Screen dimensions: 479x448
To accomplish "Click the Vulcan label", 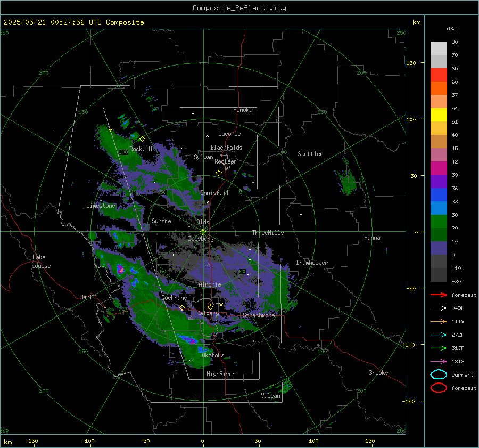I will [x=271, y=396].
